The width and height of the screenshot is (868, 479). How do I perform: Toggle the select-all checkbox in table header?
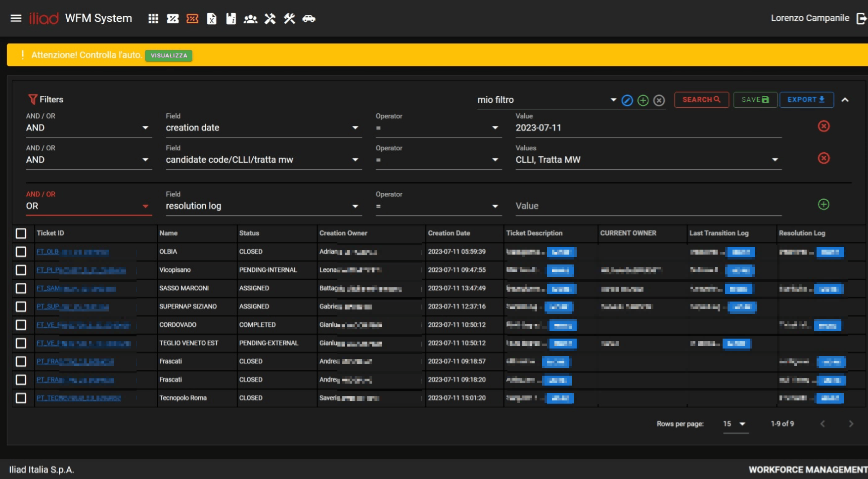point(21,233)
